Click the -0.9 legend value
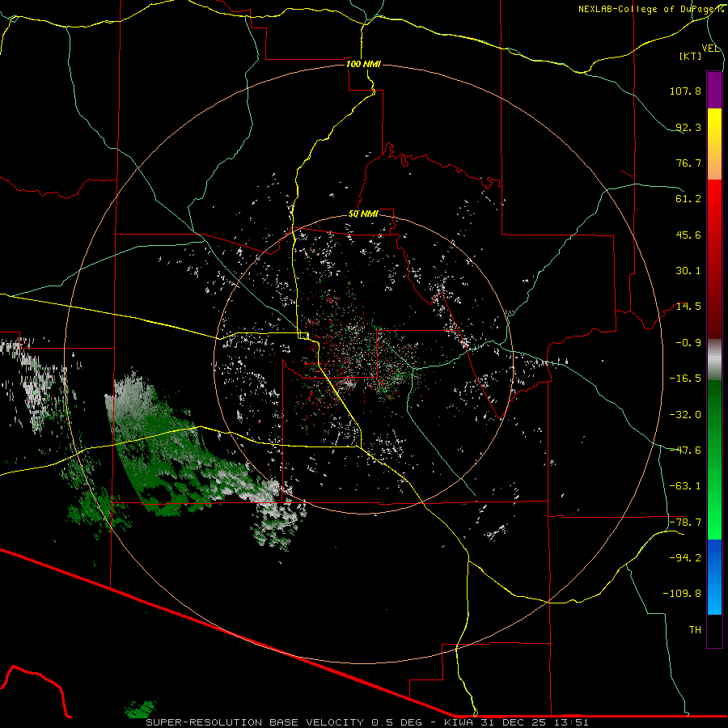The height and width of the screenshot is (728, 728). [688, 343]
